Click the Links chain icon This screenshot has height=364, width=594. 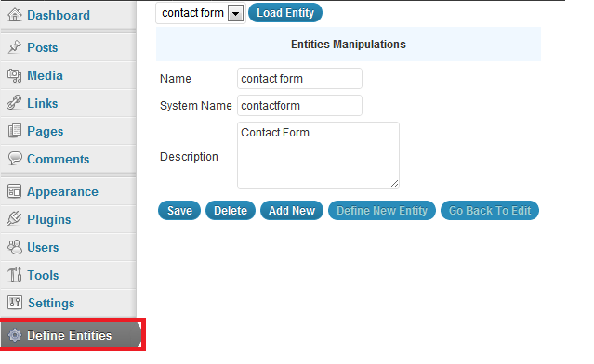click(x=14, y=103)
